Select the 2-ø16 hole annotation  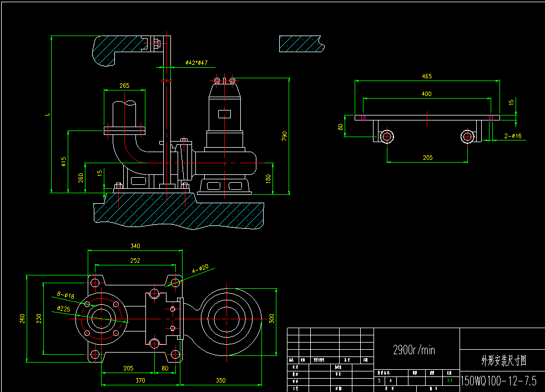(x=513, y=135)
